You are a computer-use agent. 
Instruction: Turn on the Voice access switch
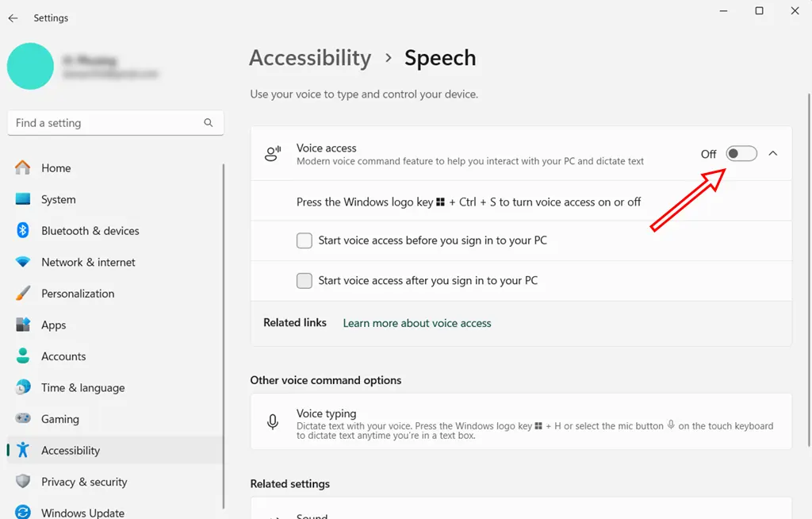[x=741, y=153]
